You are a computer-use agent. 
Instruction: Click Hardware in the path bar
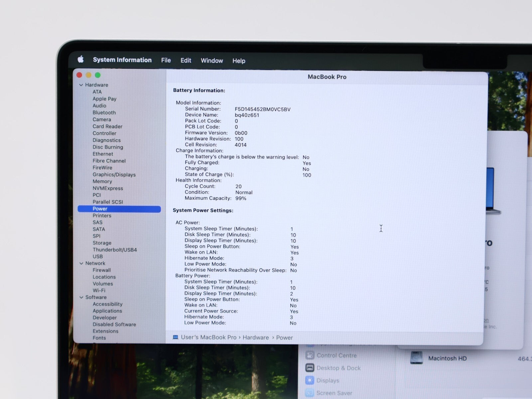256,337
